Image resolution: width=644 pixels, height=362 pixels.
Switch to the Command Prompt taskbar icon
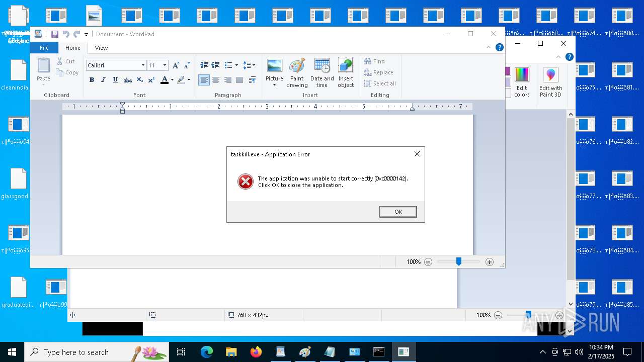[379, 352]
